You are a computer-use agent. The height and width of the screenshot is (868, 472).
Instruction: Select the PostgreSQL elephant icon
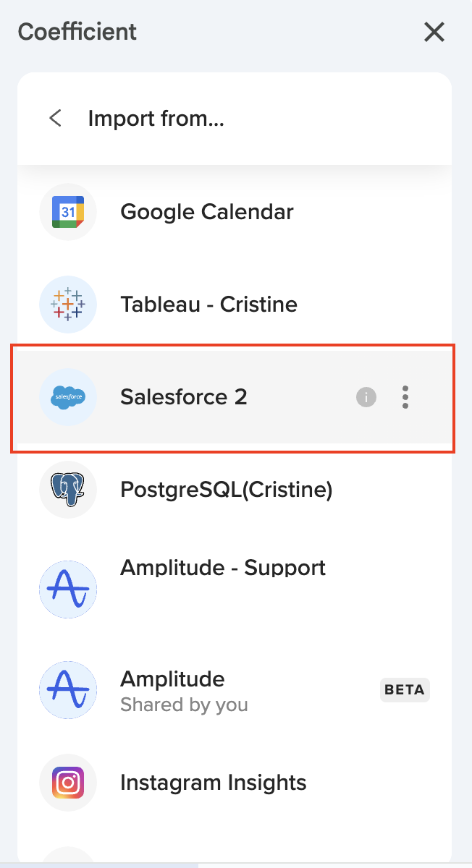pos(67,490)
